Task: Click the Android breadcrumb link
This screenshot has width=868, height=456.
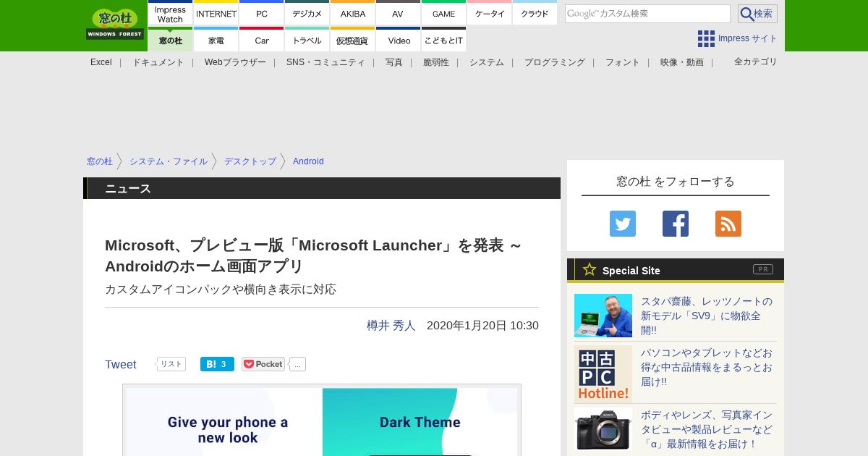Action: click(308, 161)
